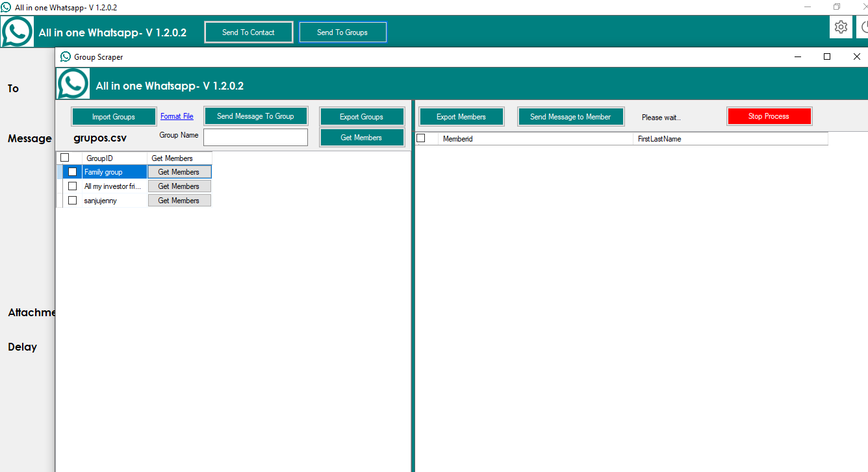868x472 pixels.
Task: Check the sanjujenny group checkbox
Action: point(73,201)
